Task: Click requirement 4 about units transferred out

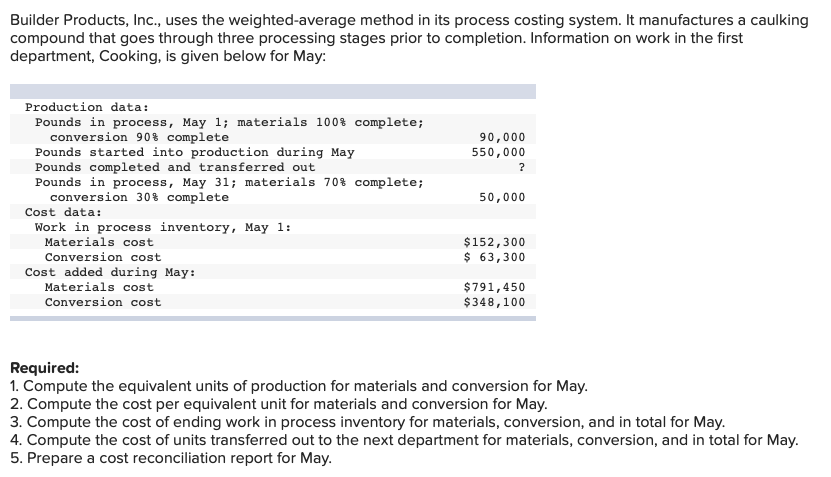Action: tap(404, 440)
